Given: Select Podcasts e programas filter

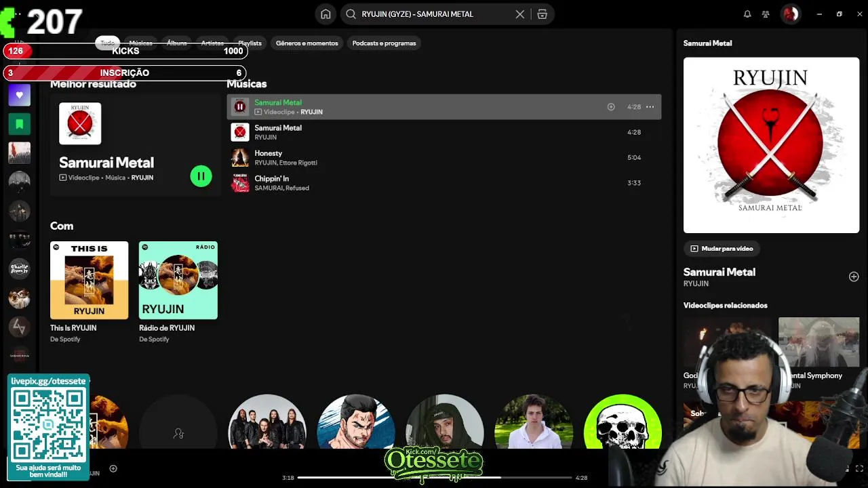Looking at the screenshot, I should click(x=384, y=43).
